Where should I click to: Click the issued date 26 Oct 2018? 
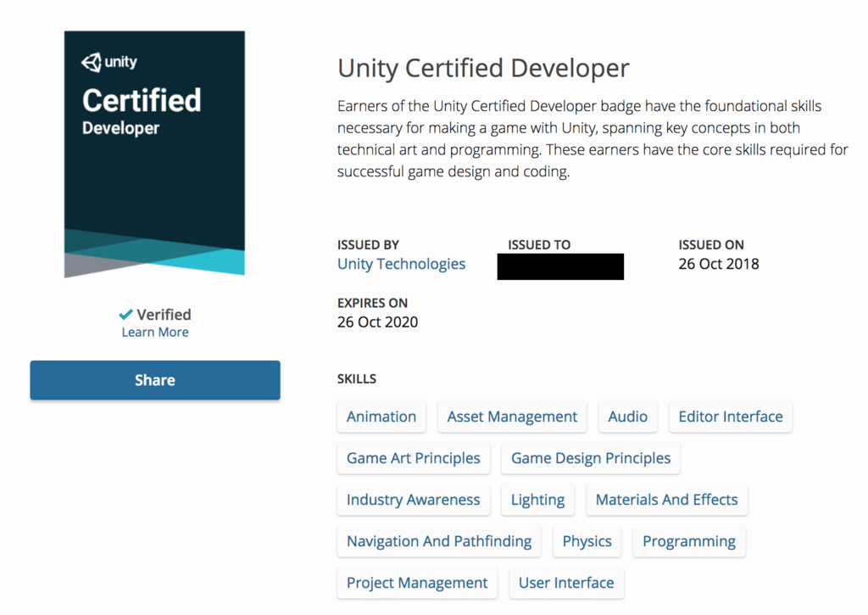[719, 264]
